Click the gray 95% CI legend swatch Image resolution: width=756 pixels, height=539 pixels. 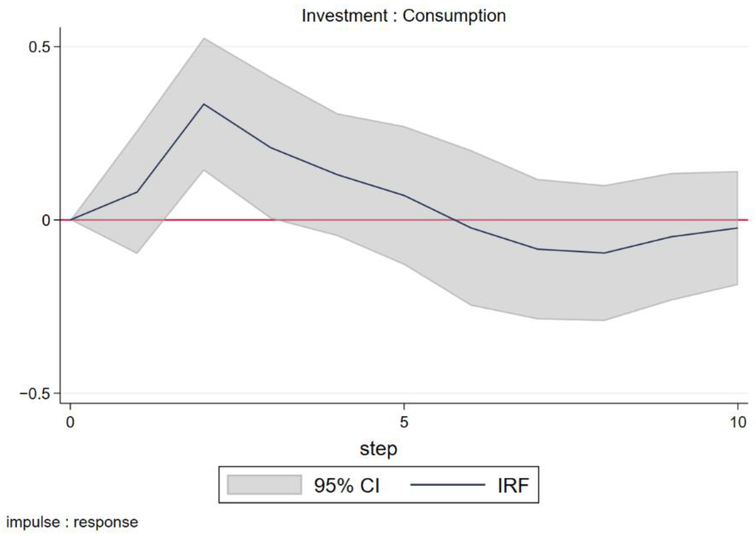[x=264, y=485]
